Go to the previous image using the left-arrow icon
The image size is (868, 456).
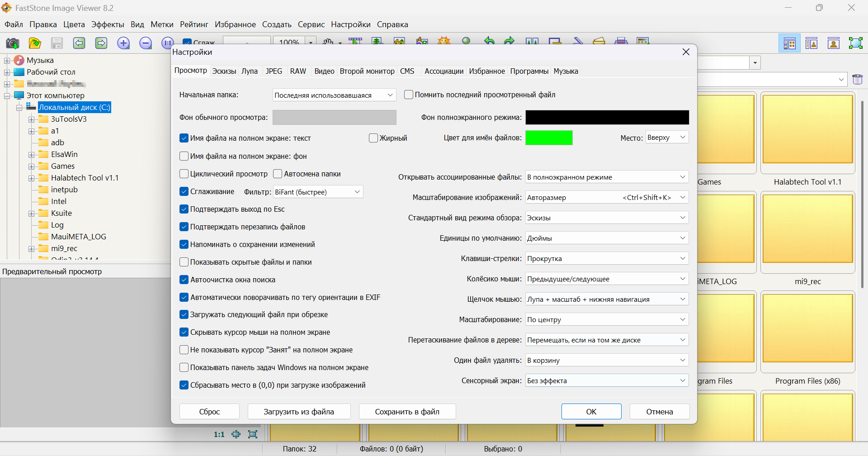point(79,43)
